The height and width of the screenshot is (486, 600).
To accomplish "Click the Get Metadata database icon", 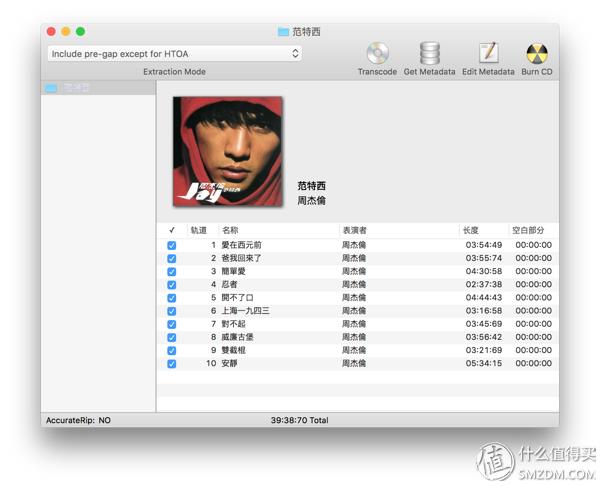I will (429, 53).
